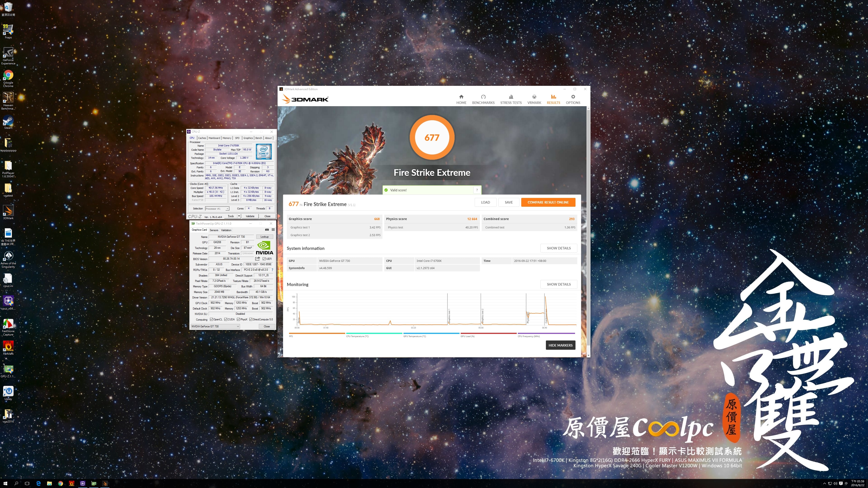Launch Google Chrome desktop shortcut
This screenshot has width=868, height=488.
pos(8,78)
